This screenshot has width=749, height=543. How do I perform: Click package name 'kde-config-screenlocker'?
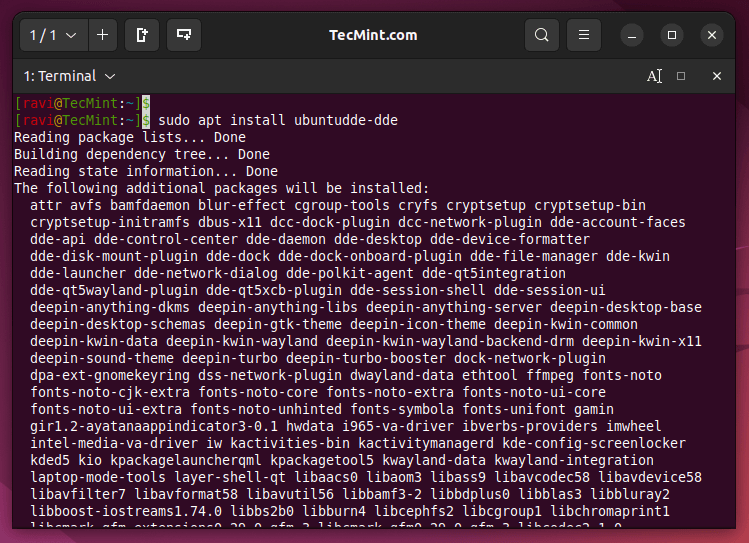(x=594, y=443)
